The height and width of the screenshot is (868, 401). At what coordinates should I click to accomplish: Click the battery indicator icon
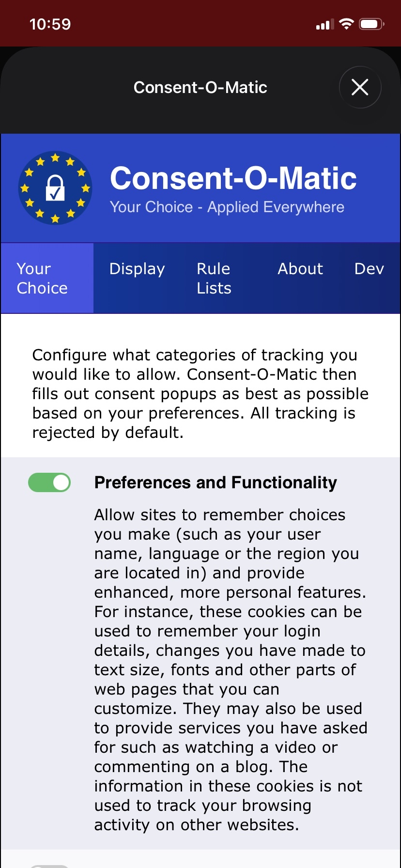pyautogui.click(x=372, y=23)
